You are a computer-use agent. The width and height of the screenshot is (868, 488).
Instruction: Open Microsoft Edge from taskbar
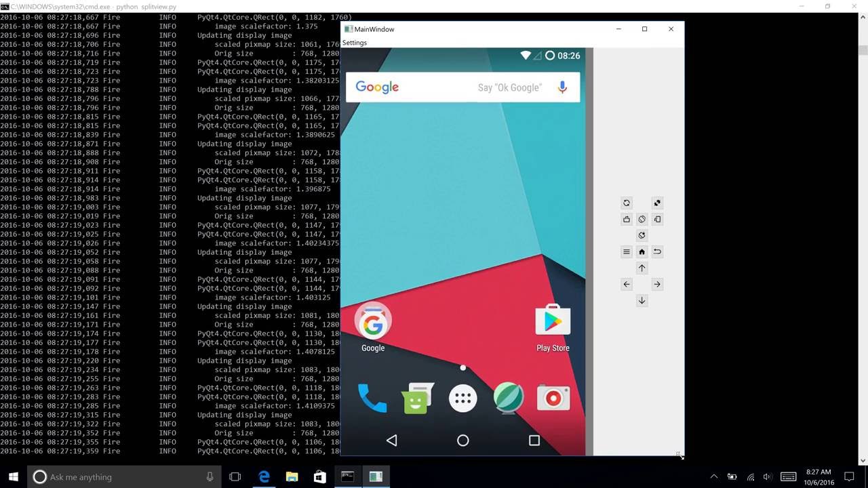click(264, 477)
